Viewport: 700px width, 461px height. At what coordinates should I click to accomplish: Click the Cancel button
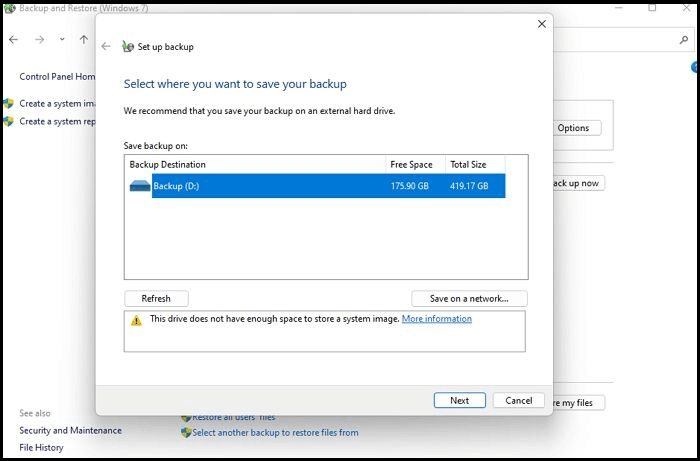coord(519,400)
